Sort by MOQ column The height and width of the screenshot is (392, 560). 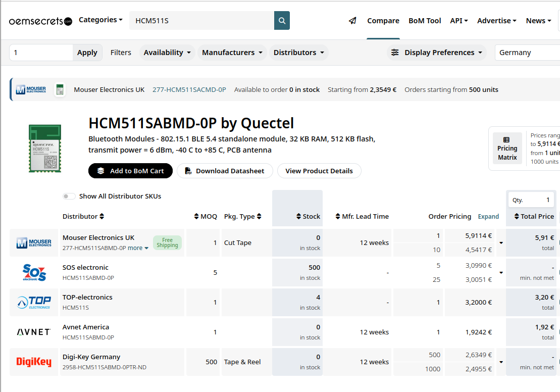(206, 216)
